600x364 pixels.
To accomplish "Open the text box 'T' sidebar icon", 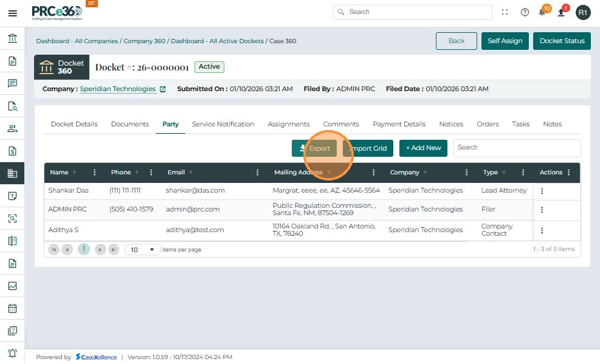I will pyautogui.click(x=12, y=196).
